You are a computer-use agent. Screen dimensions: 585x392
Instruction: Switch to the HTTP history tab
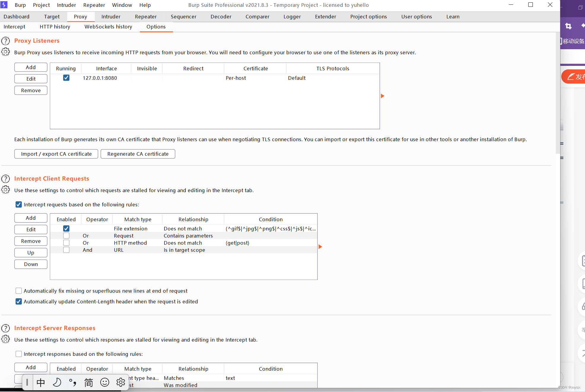tap(55, 27)
